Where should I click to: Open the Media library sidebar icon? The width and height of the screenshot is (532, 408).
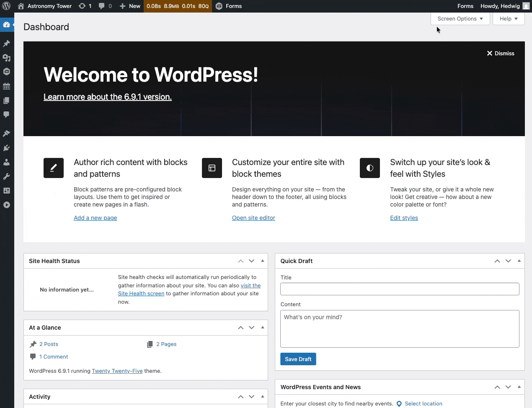[6, 58]
